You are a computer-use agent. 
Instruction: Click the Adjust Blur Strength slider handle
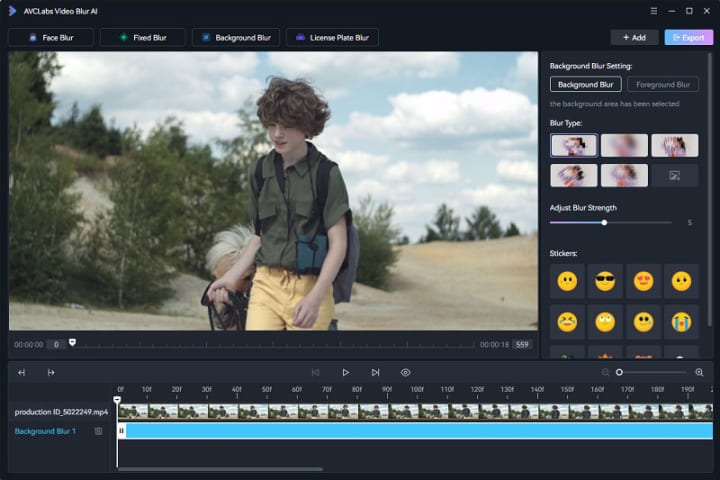click(x=604, y=222)
